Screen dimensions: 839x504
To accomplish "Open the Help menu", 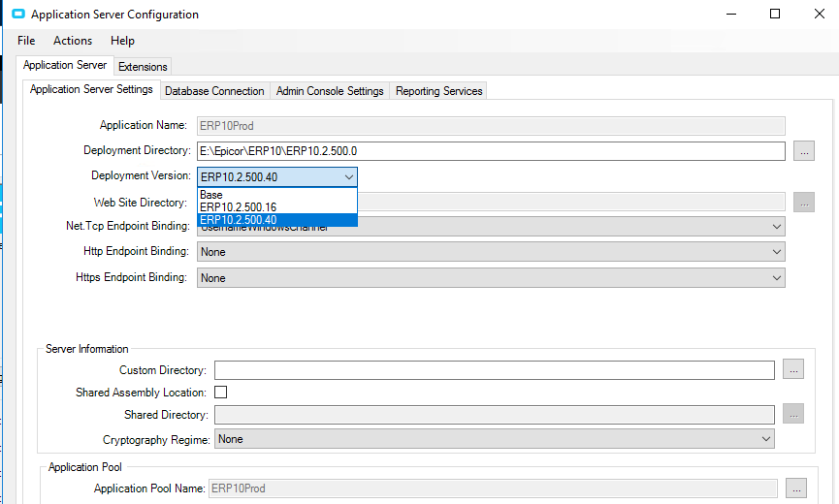I will point(122,41).
